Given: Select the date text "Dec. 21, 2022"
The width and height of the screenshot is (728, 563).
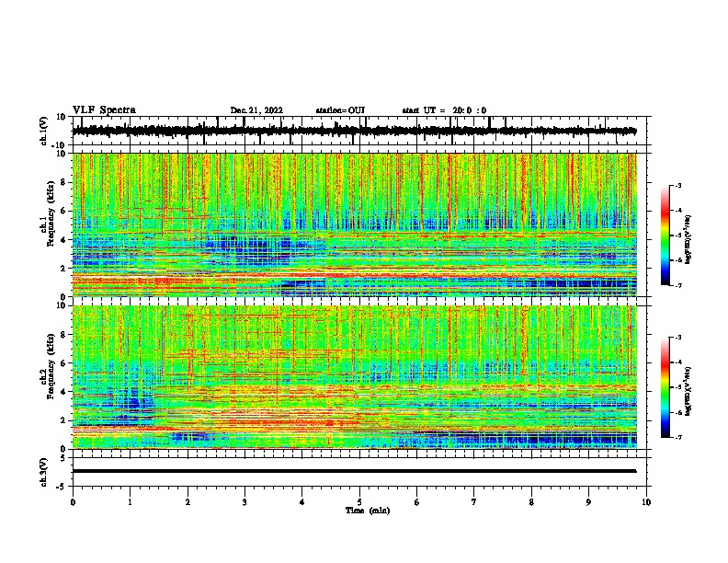Looking at the screenshot, I should click(256, 110).
